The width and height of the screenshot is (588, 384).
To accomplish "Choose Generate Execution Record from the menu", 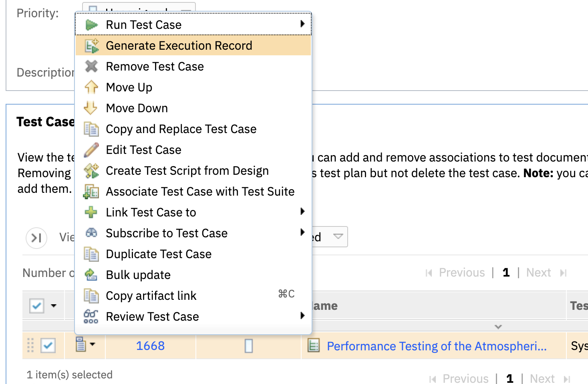I will pos(193,46).
